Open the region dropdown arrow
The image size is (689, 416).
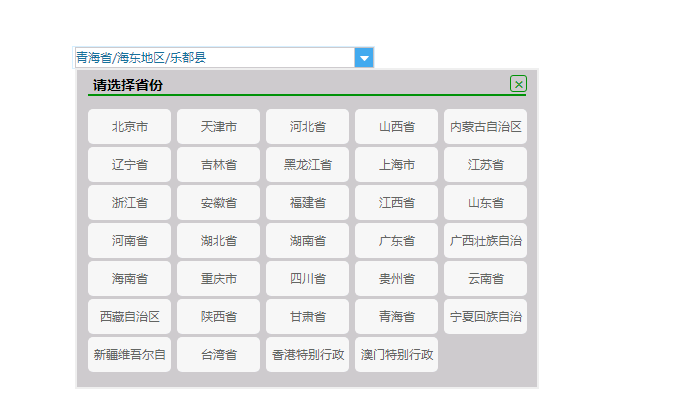364,58
